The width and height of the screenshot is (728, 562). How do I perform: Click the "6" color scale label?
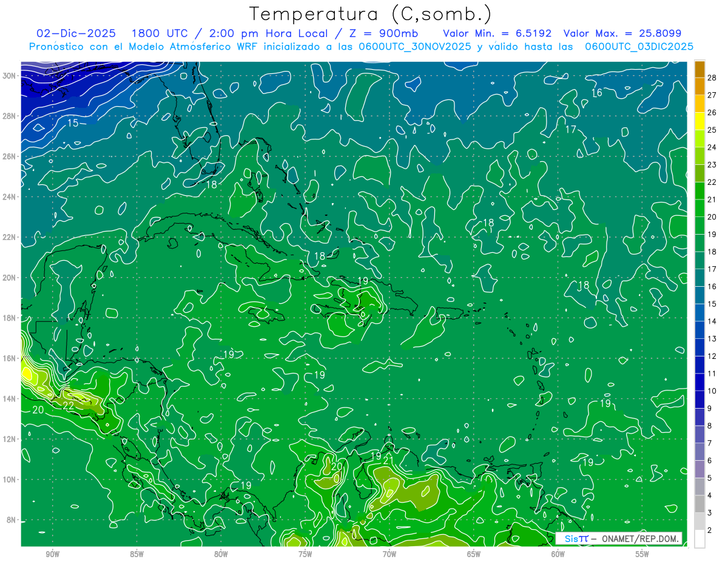709,461
